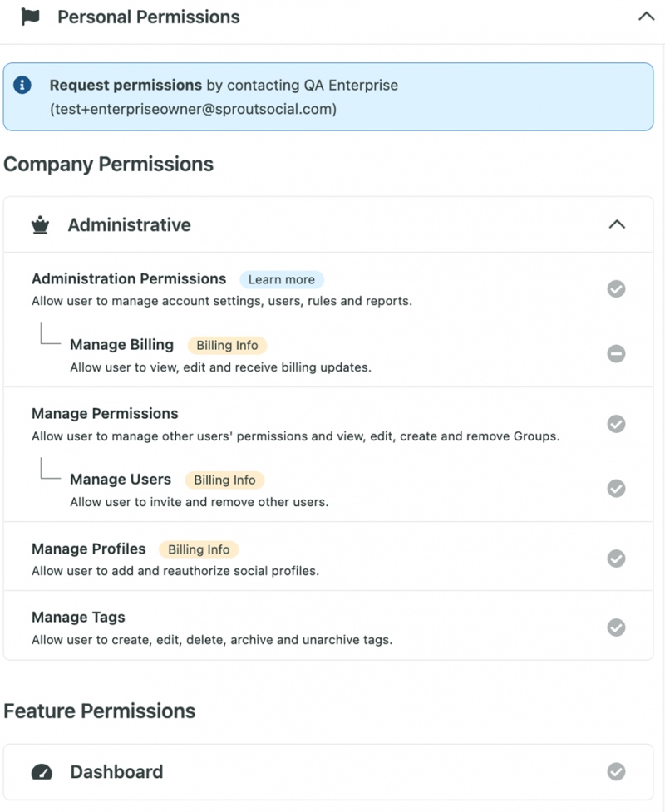Click the flag icon beside Personal Permissions
The height and width of the screenshot is (812, 665).
point(31,17)
